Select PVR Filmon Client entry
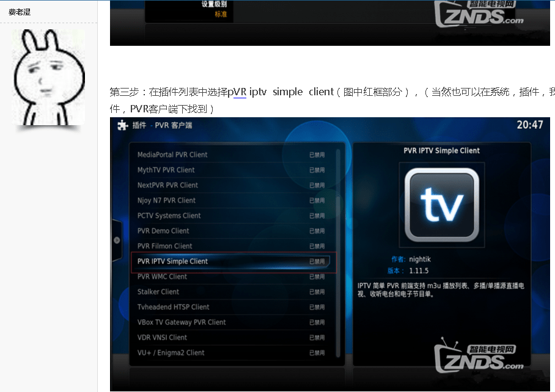The image size is (555, 392). click(x=164, y=246)
